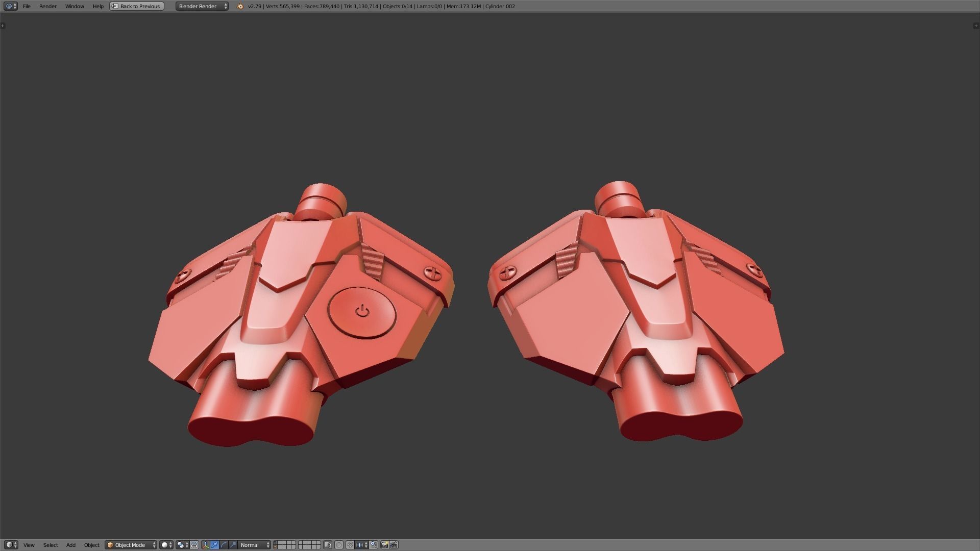
Task: Open the Object Mode dropdown
Action: (x=131, y=545)
